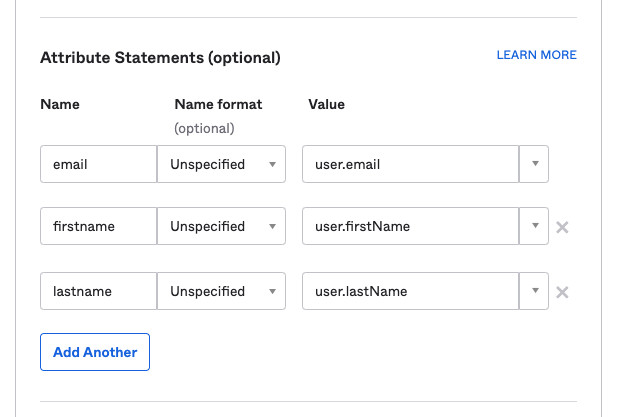Viewport: 617px width, 417px height.
Task: Edit the user.firstName value field
Action: (410, 227)
